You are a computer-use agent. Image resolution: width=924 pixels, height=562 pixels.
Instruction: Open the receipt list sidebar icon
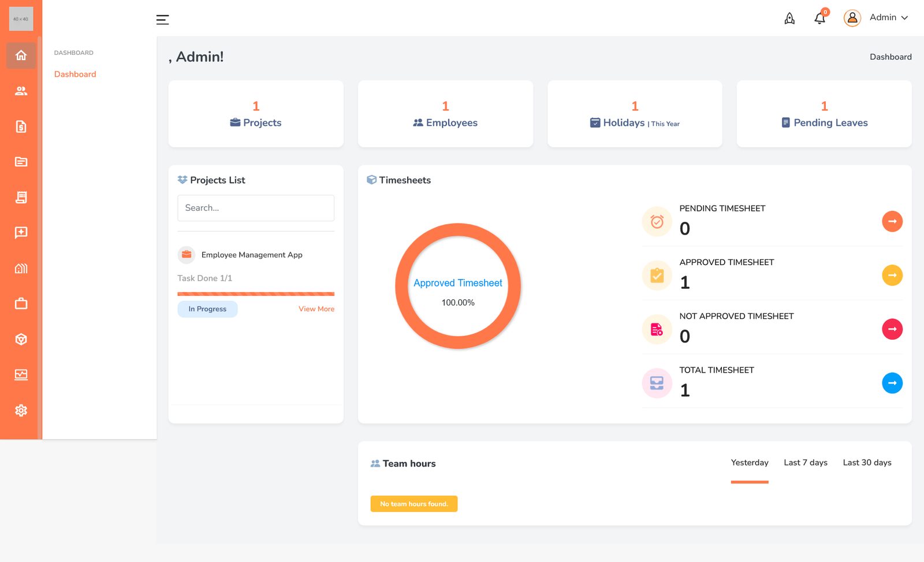pos(21,198)
